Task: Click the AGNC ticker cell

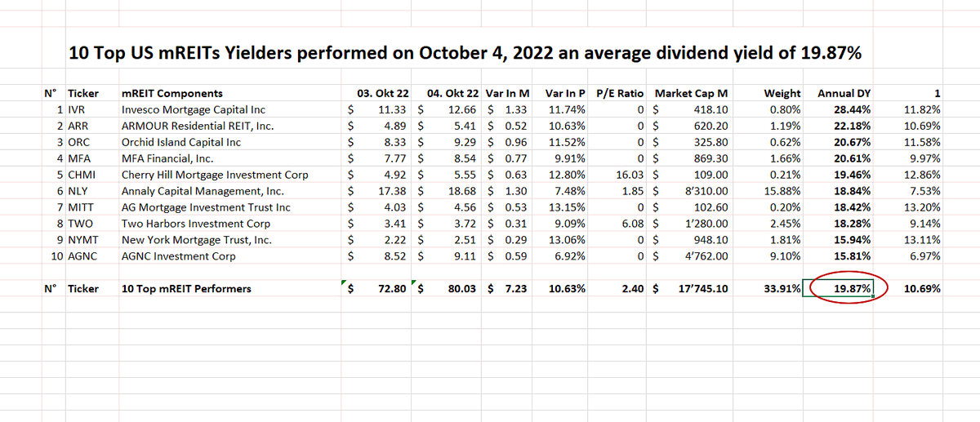Action: [x=82, y=256]
